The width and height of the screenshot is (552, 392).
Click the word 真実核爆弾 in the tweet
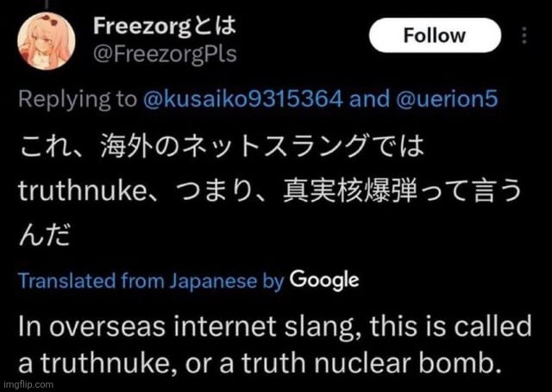click(328, 191)
